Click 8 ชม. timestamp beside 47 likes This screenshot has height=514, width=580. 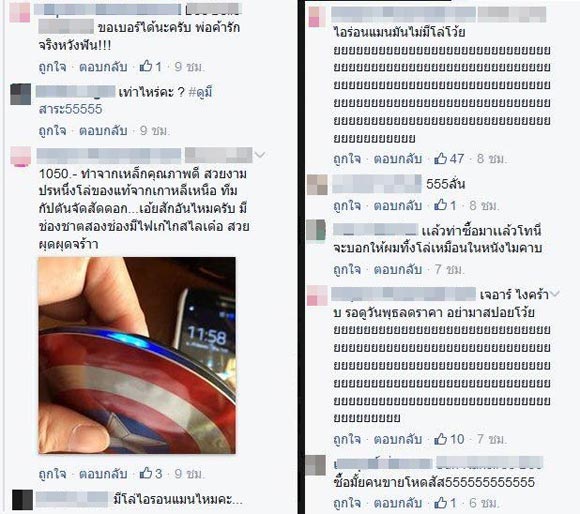tap(492, 159)
